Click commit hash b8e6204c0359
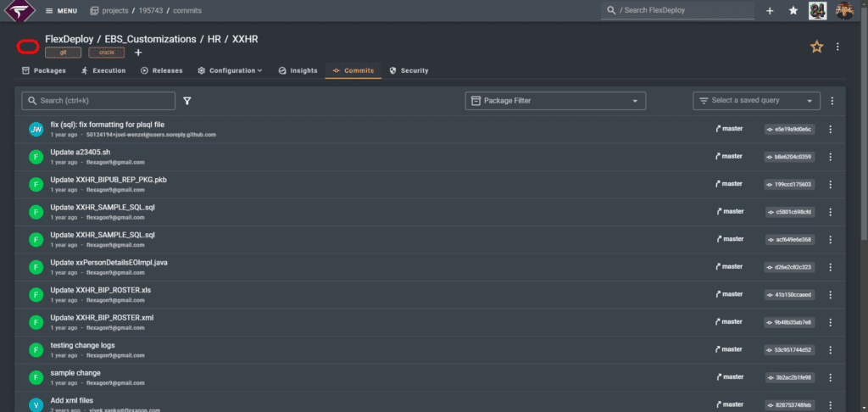This screenshot has height=412, width=868. pyautogui.click(x=789, y=157)
